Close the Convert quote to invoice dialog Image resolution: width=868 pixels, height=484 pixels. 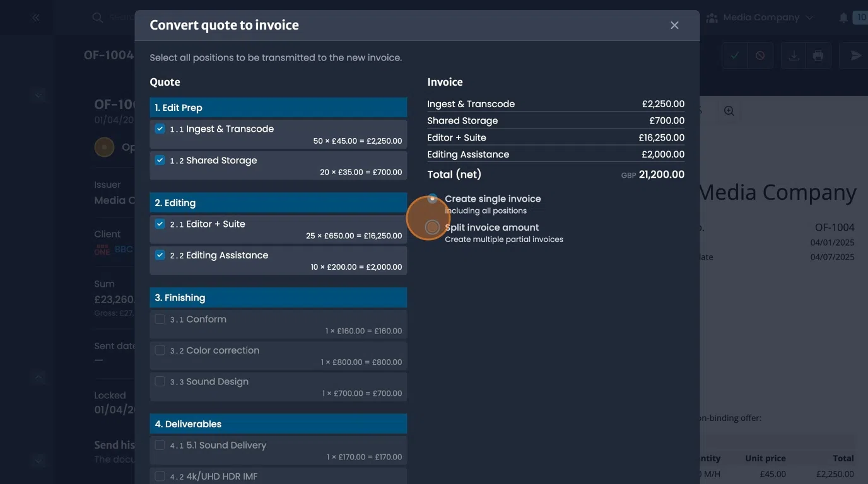(x=674, y=25)
